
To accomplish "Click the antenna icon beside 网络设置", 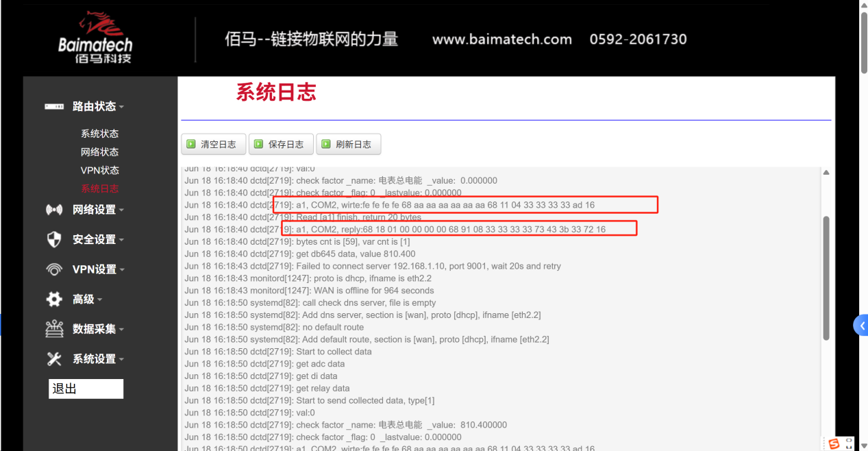I will [53, 210].
